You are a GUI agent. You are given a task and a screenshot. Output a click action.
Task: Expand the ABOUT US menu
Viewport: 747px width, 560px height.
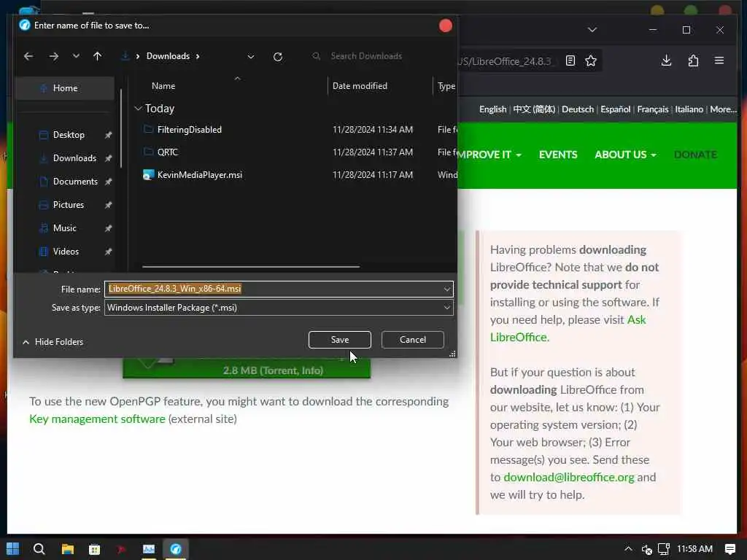point(625,155)
